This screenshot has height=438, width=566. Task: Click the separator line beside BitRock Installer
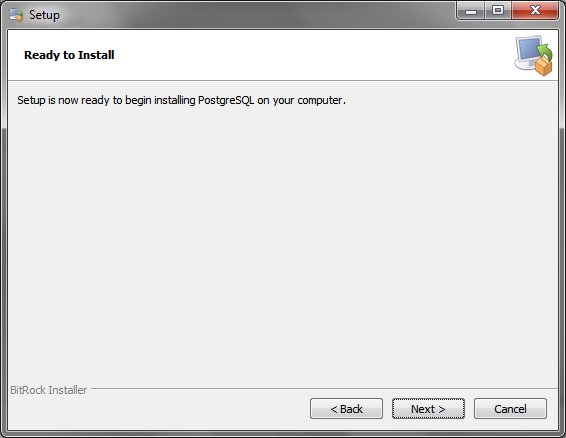point(324,389)
